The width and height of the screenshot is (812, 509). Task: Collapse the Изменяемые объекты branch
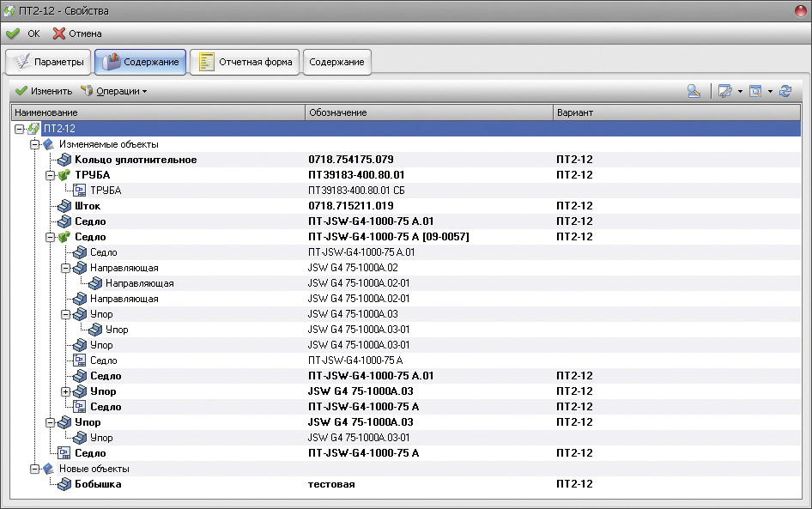coord(34,144)
